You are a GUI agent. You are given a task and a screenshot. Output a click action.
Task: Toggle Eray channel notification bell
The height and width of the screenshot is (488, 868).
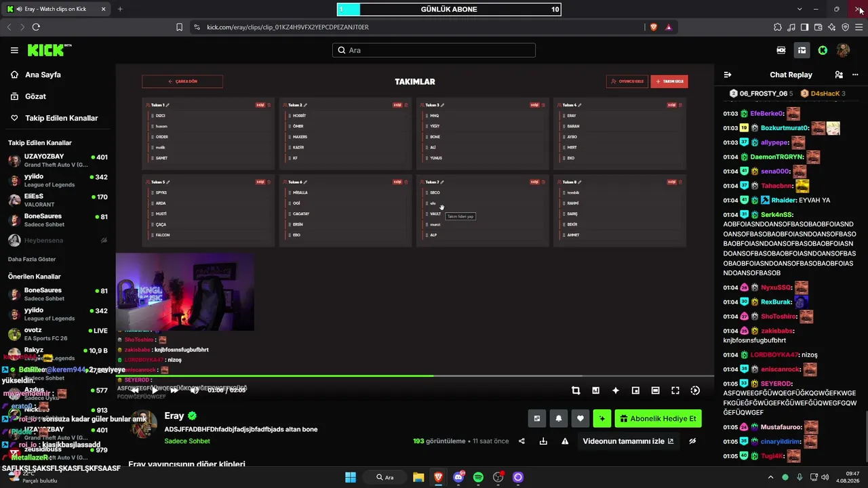(x=559, y=419)
